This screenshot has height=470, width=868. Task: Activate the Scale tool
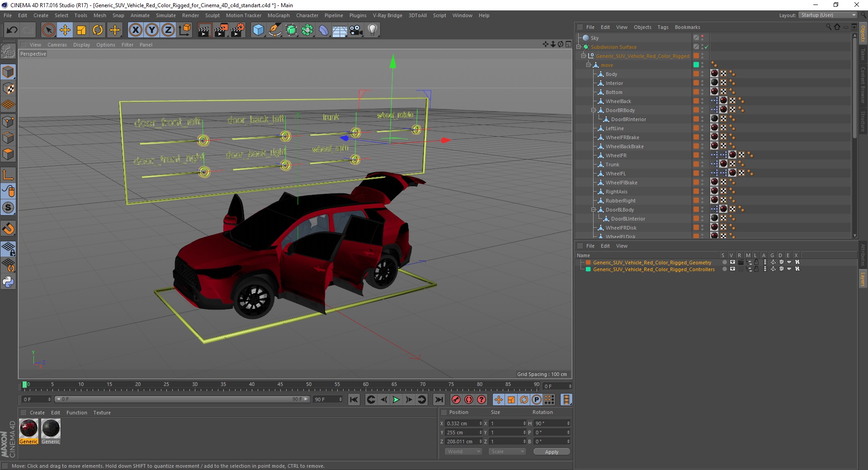click(81, 30)
